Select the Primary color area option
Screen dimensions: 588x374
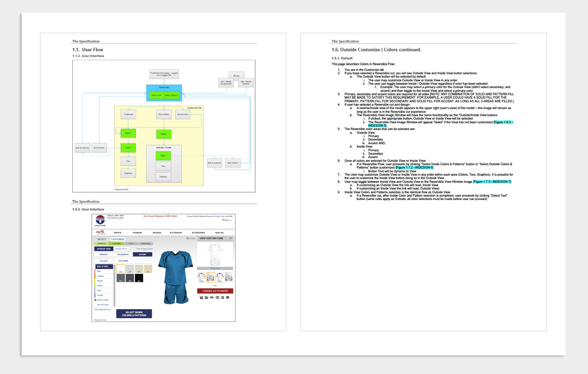click(104, 254)
